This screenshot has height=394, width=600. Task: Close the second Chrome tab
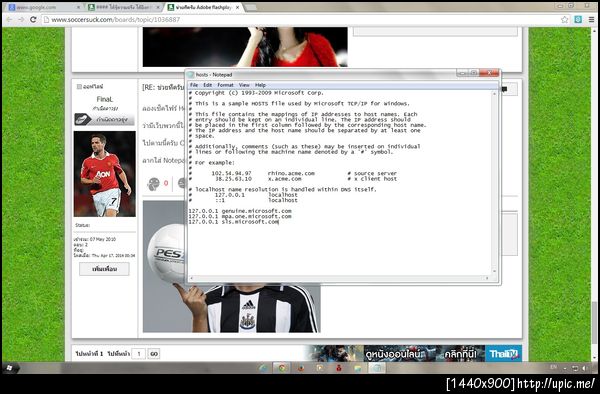point(158,7)
